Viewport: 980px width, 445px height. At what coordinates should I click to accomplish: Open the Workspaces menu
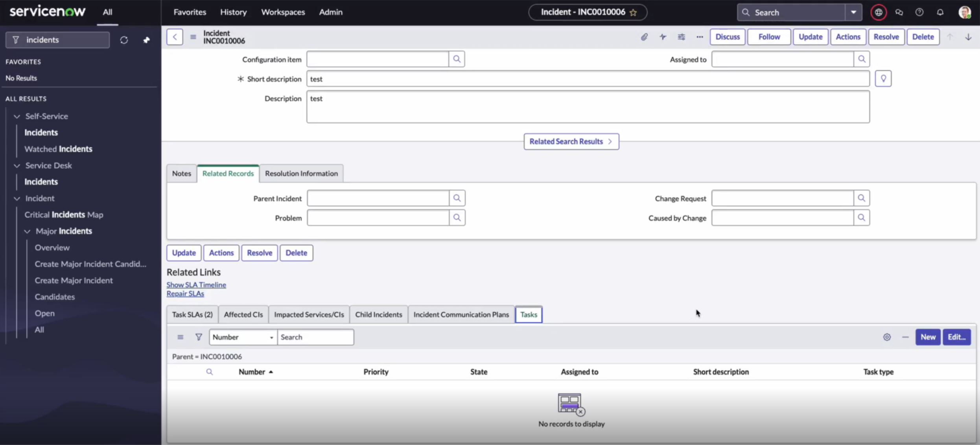283,12
